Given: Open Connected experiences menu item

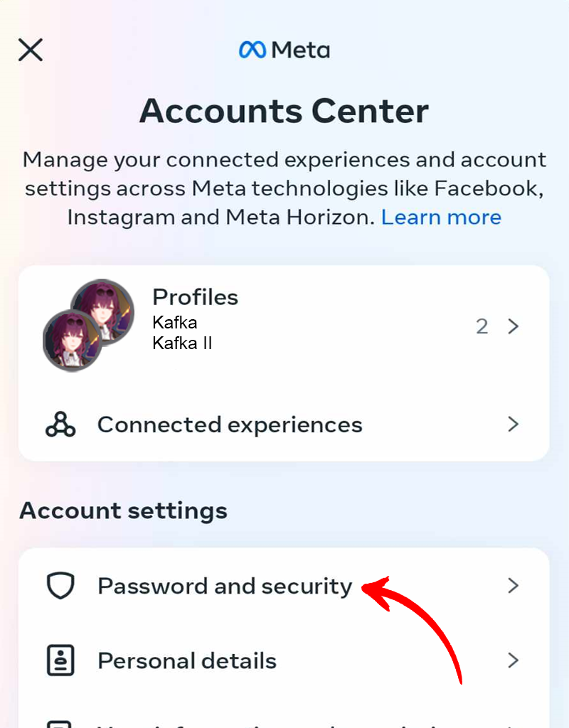Looking at the screenshot, I should [230, 424].
